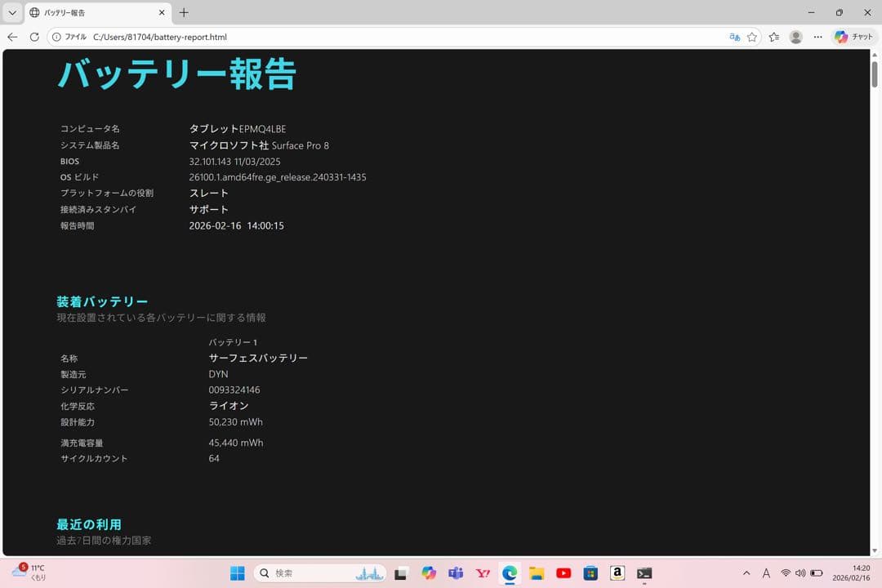Screen dimensions: 882x588
Task: Open the clock showing 14:20
Action: pyautogui.click(x=851, y=572)
